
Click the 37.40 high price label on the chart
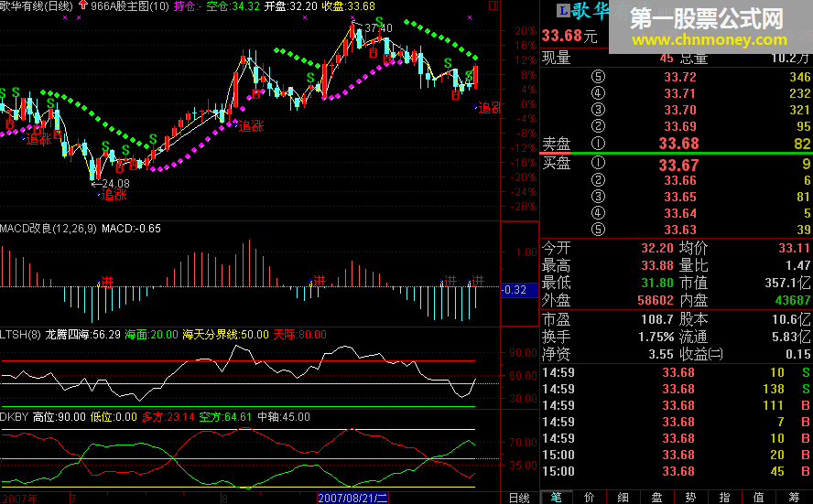tap(378, 28)
